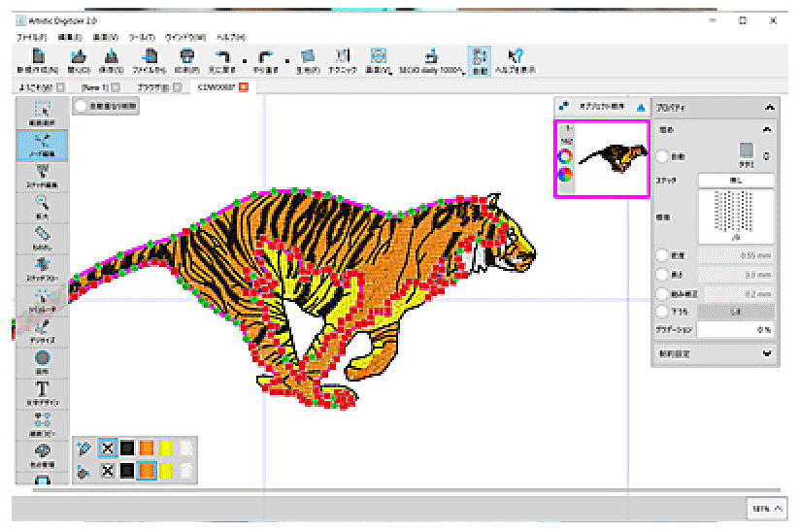Image resolution: width=800 pixels, height=532 pixels.
Task: Select the Stitch edit tool
Action: (43, 176)
